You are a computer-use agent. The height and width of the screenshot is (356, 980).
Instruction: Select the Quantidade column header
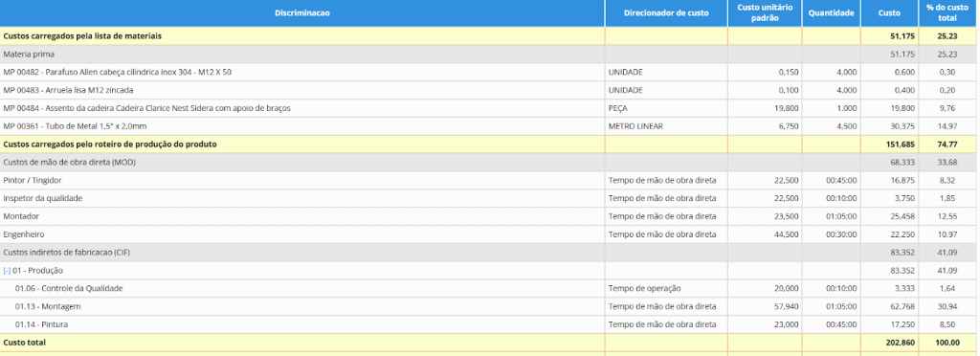[x=832, y=13]
